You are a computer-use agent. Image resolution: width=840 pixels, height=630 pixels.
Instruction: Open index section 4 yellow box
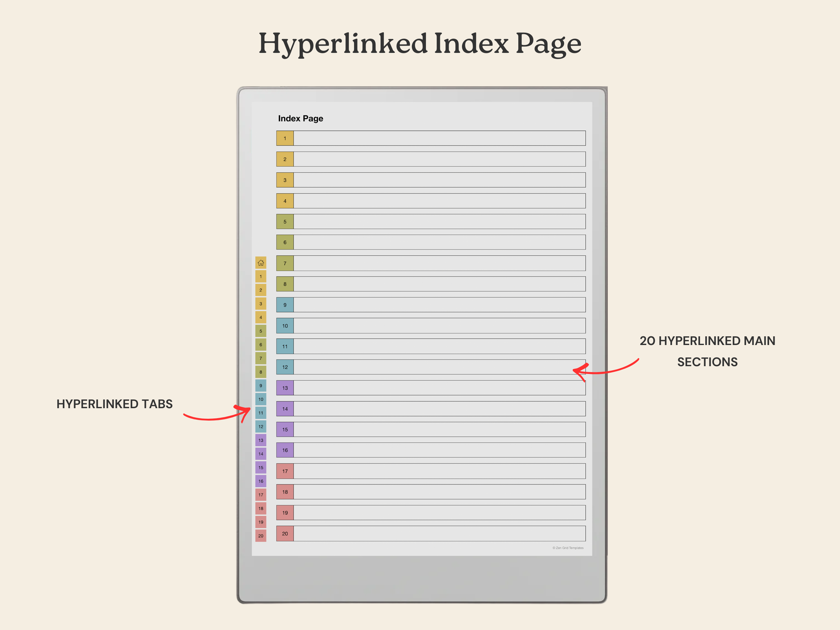coord(285,201)
